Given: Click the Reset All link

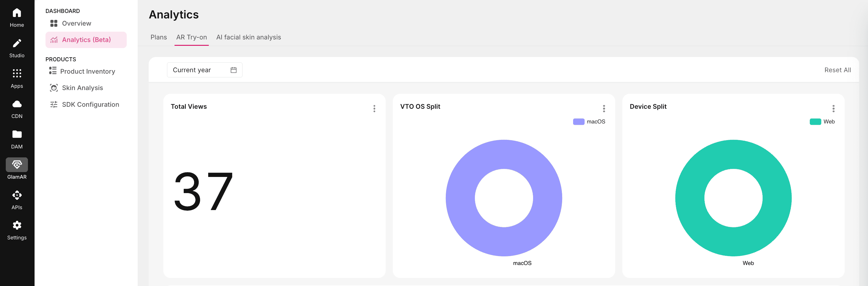Looking at the screenshot, I should pyautogui.click(x=837, y=70).
